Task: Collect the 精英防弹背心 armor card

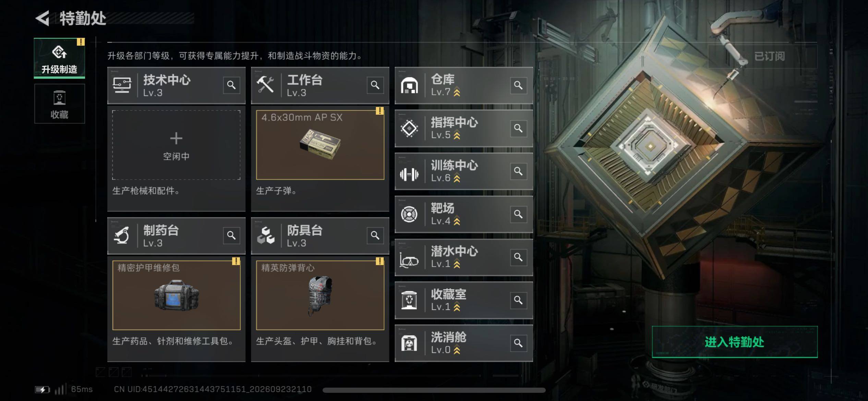Action: click(320, 295)
